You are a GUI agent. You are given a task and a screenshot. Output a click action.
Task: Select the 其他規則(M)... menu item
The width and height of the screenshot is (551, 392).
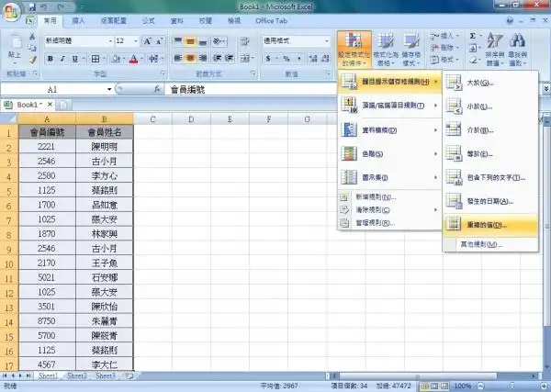click(490, 244)
